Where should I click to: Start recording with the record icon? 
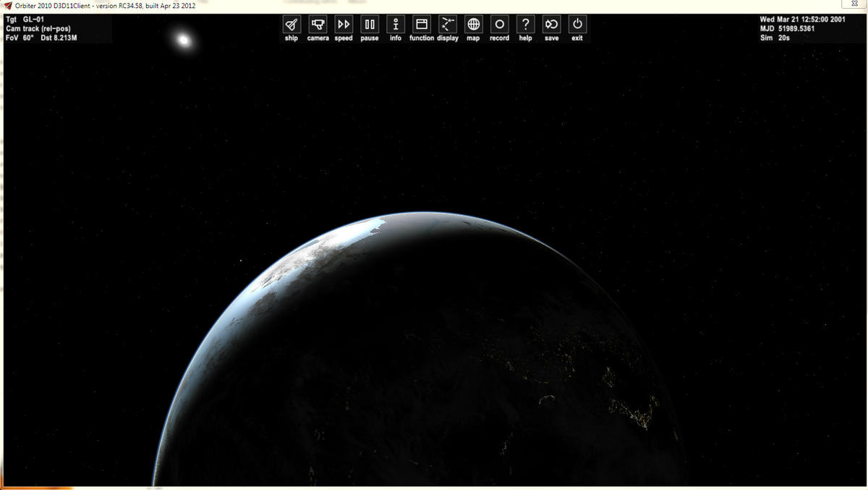pyautogui.click(x=500, y=25)
